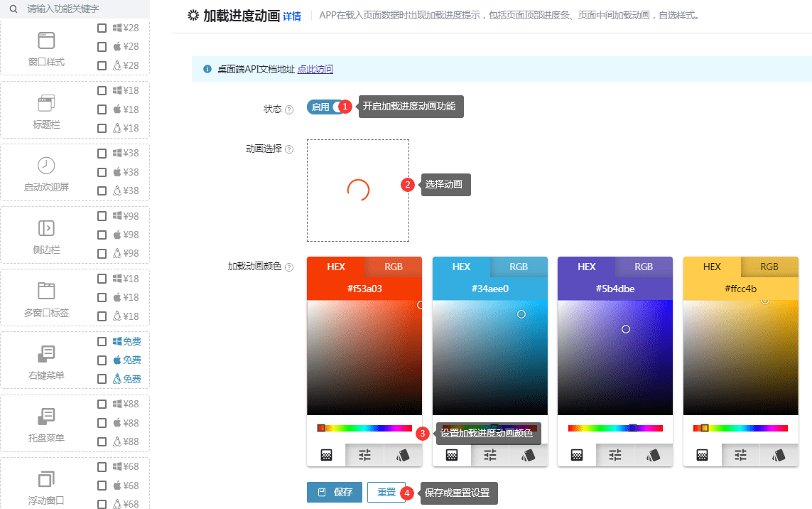Screen dimensions: 812x509
Task: Check Windows ¥68 box for 浮动窗口
Action: pos(102,467)
